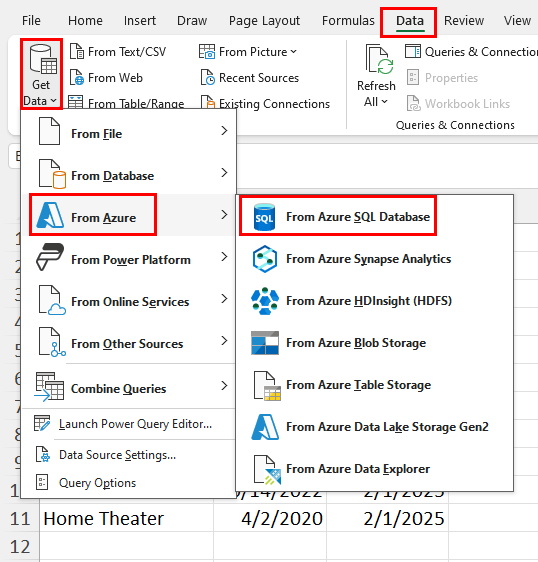Switch to the Review tab
538x562 pixels.
pos(464,21)
